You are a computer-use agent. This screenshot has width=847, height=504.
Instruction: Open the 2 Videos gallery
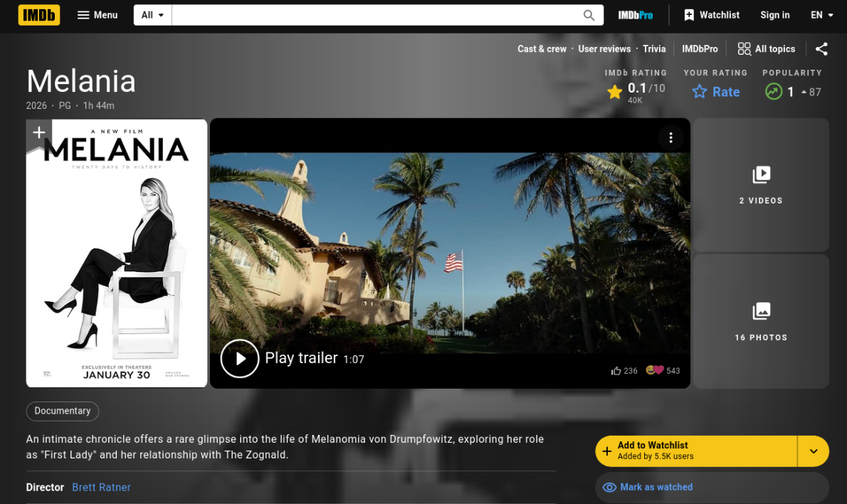click(x=761, y=185)
